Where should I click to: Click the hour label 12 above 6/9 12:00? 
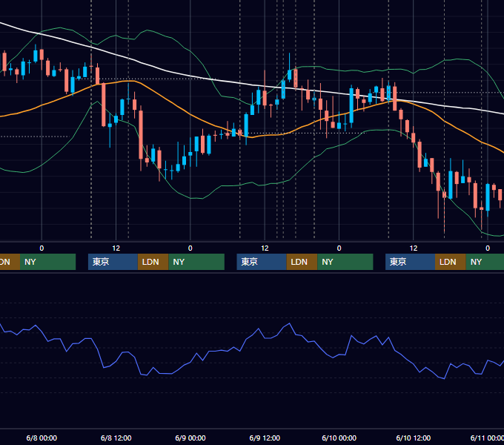[x=265, y=248]
